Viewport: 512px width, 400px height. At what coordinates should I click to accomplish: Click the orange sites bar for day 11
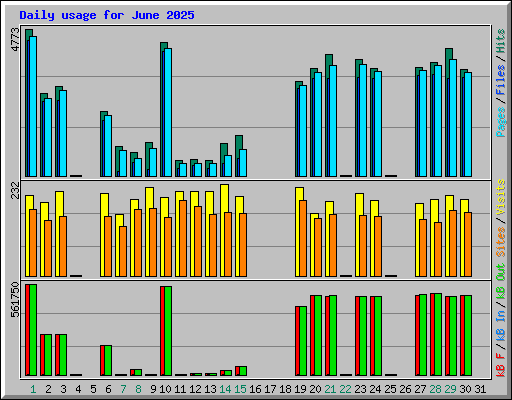[183, 238]
